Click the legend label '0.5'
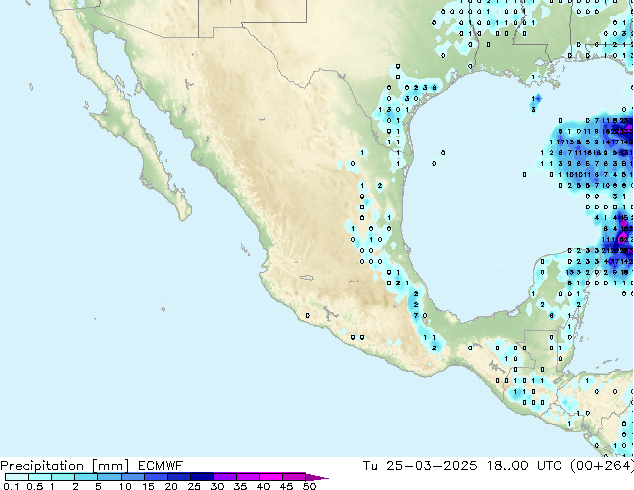 tap(35, 486)
